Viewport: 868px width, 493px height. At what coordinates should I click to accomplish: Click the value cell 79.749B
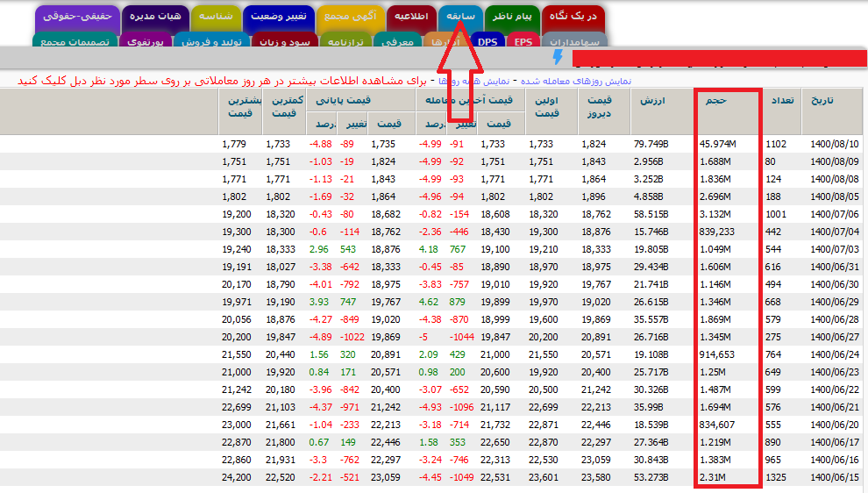click(x=651, y=144)
